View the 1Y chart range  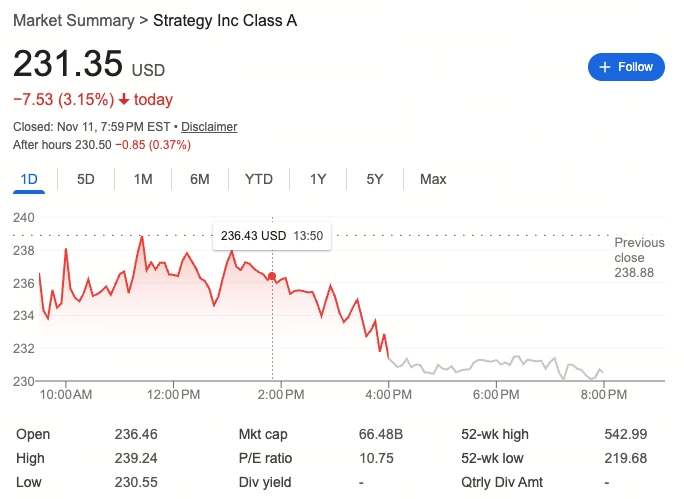(x=318, y=179)
